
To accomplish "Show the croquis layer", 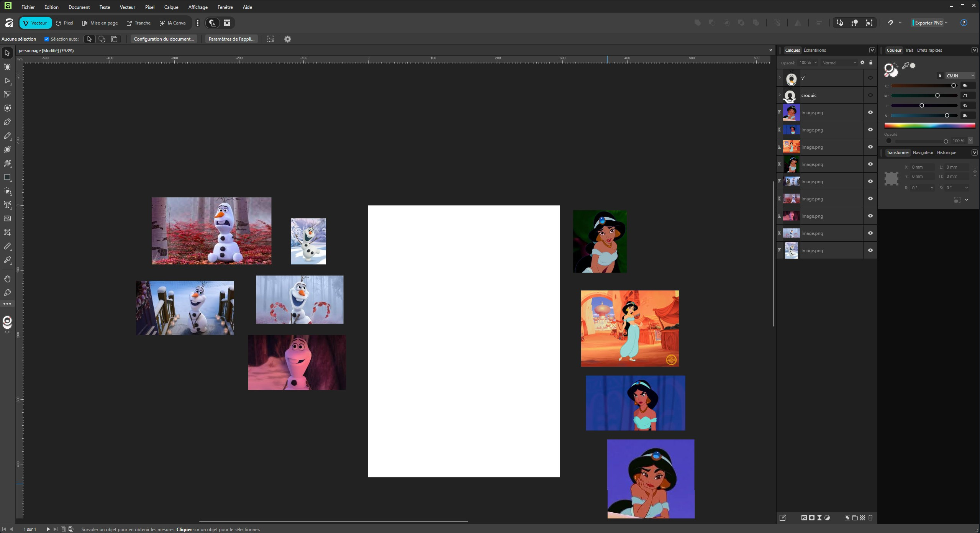I will (870, 95).
